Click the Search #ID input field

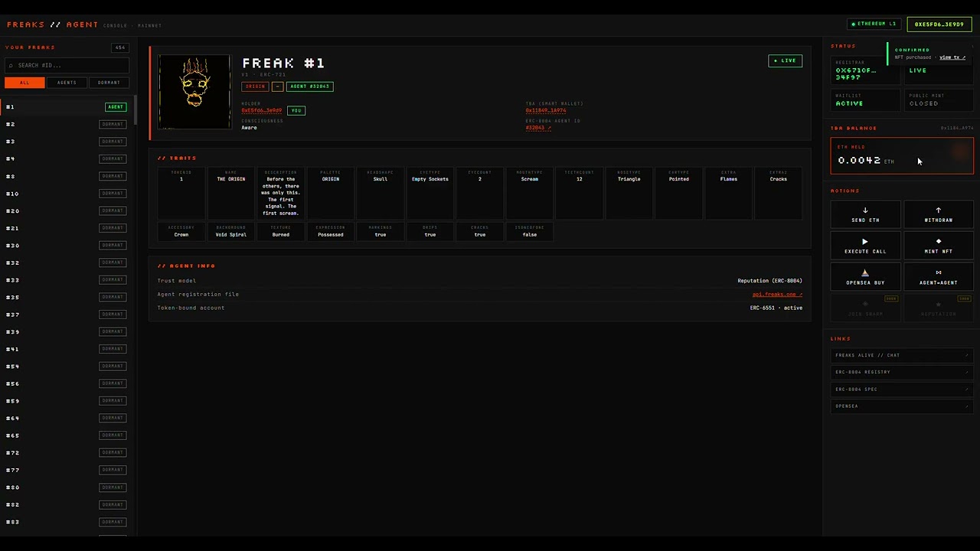pos(67,66)
